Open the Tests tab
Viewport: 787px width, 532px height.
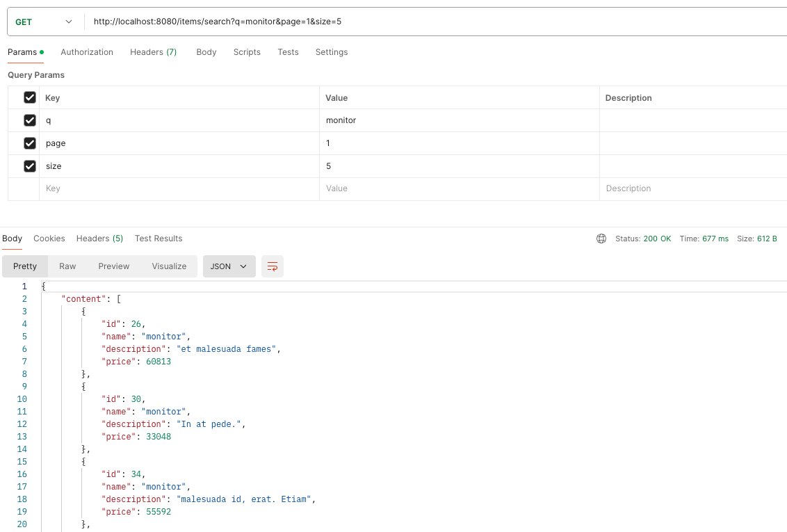click(288, 52)
